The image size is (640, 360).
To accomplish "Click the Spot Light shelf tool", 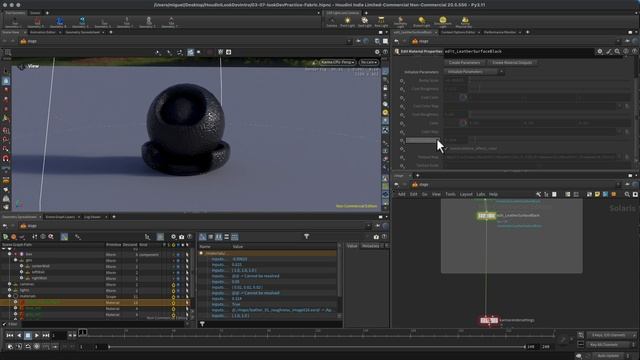I will pos(364,22).
